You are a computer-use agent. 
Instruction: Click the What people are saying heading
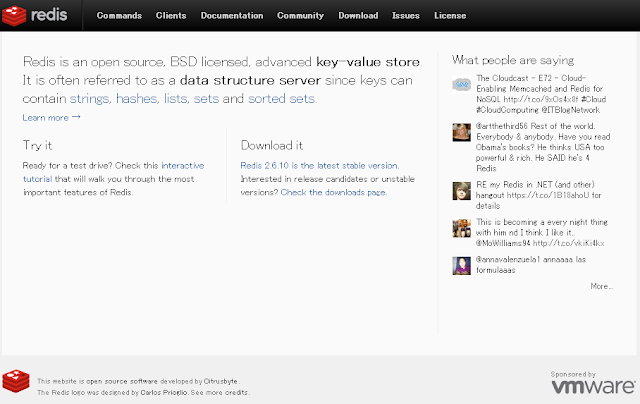click(513, 60)
